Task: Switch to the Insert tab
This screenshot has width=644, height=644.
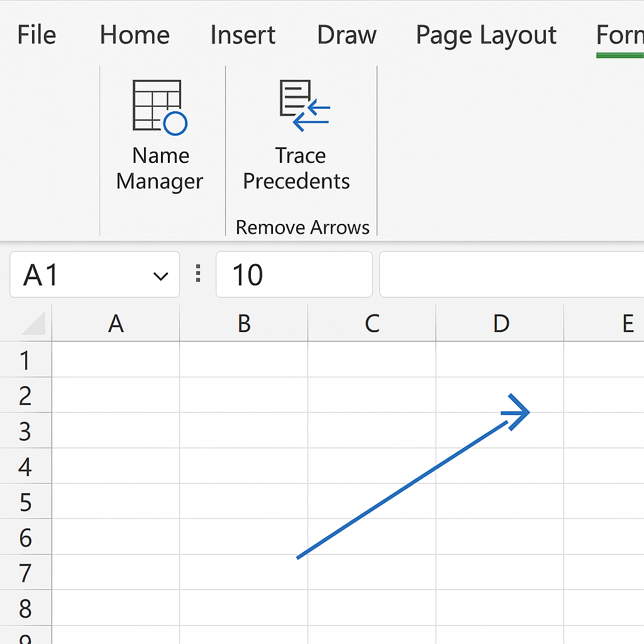Action: pos(243,35)
